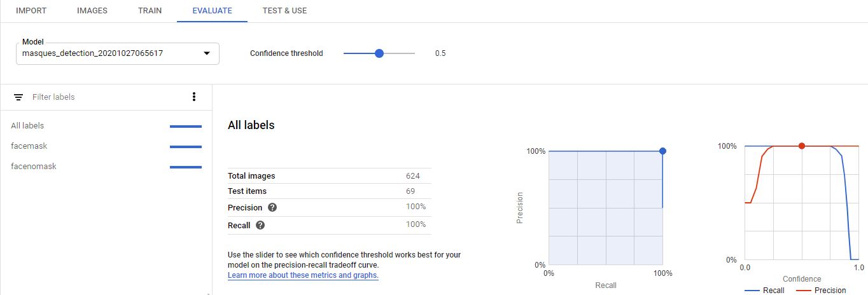
Task: Click the blue bar beside facemask
Action: click(x=186, y=147)
